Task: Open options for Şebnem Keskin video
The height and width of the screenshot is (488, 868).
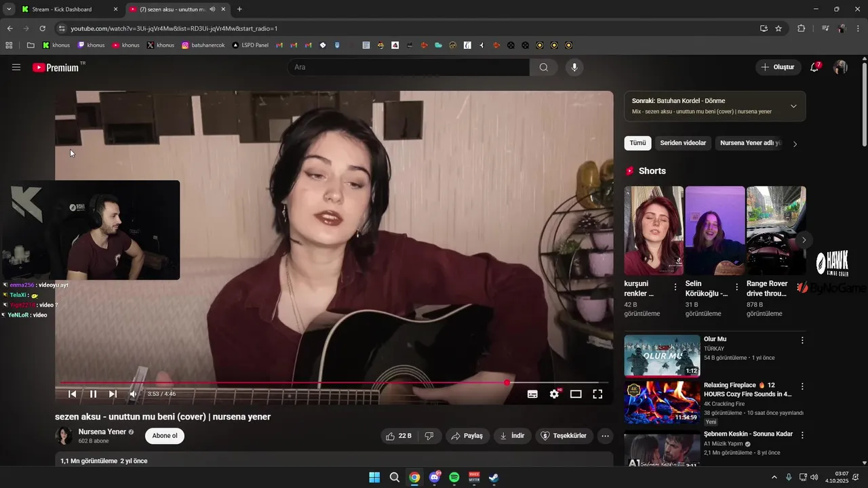Action: pos(802,435)
